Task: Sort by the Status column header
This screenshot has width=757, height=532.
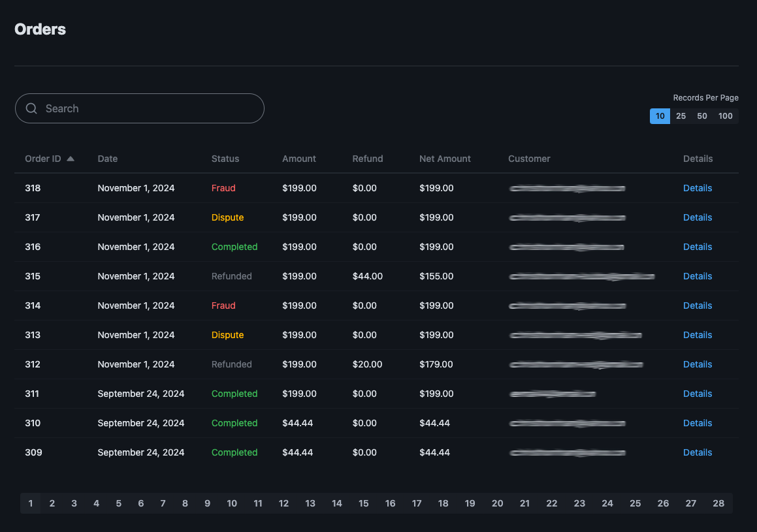Action: 225,159
